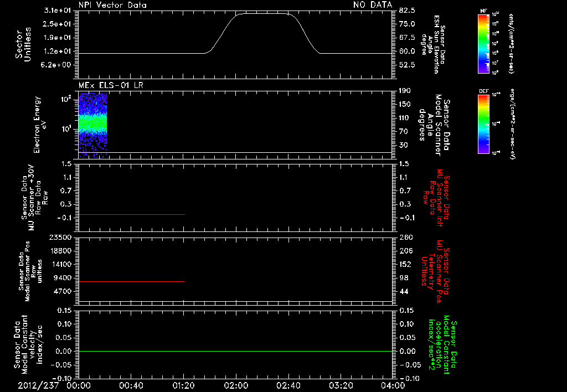
Task: Select the 82.5 degree tick value
Action: tap(407, 11)
